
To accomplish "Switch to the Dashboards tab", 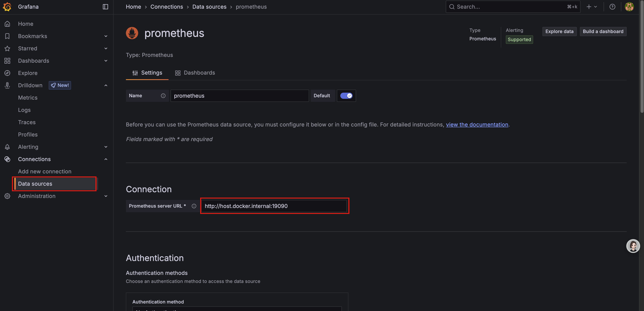I will [x=195, y=73].
